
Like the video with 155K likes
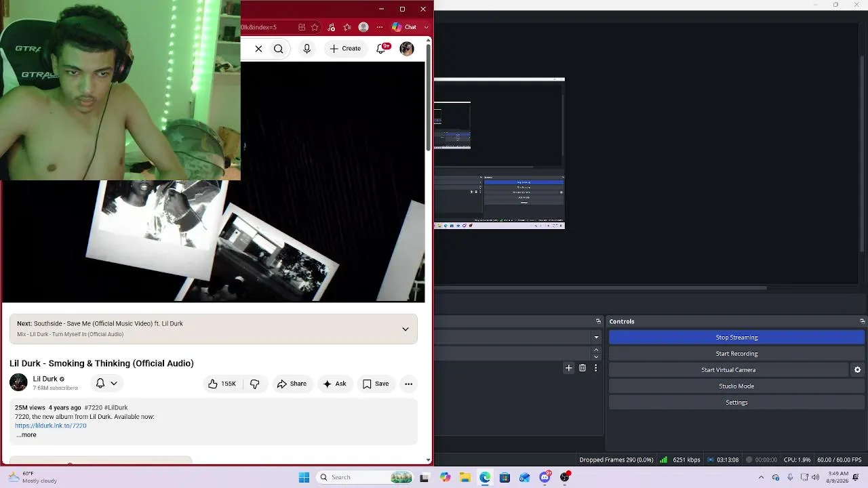tap(222, 384)
